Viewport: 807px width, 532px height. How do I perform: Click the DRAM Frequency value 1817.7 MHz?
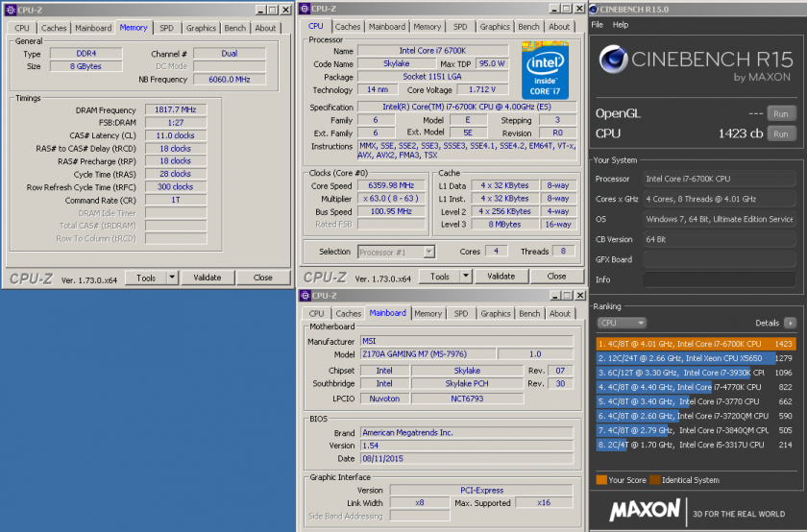click(x=176, y=109)
